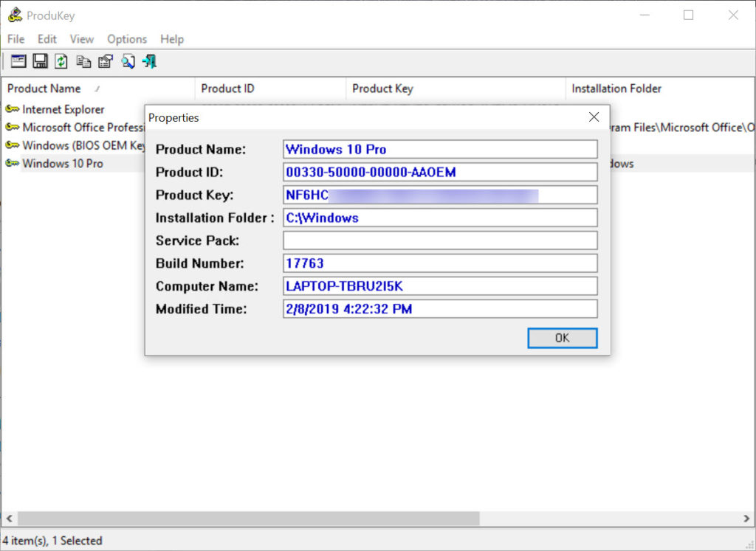The height and width of the screenshot is (551, 756).
Task: Sort list by the Product Key column header
Action: point(456,89)
